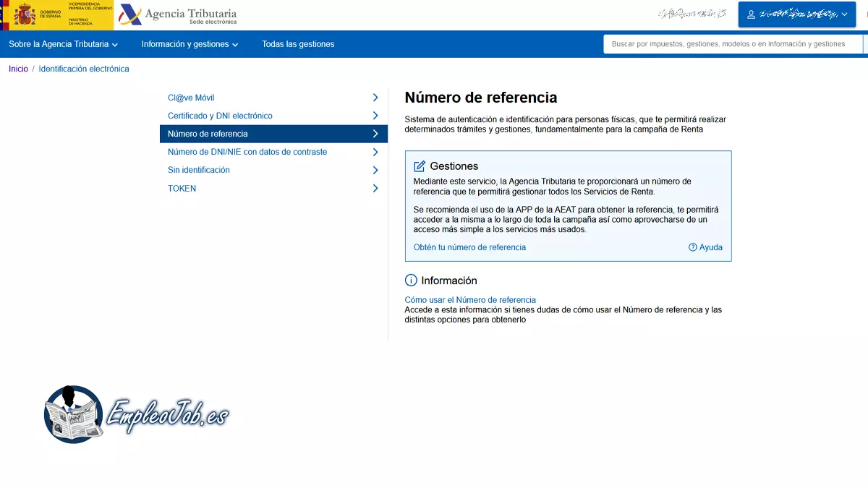Click chevron next to Sin identificación
868x488 pixels.
click(375, 170)
